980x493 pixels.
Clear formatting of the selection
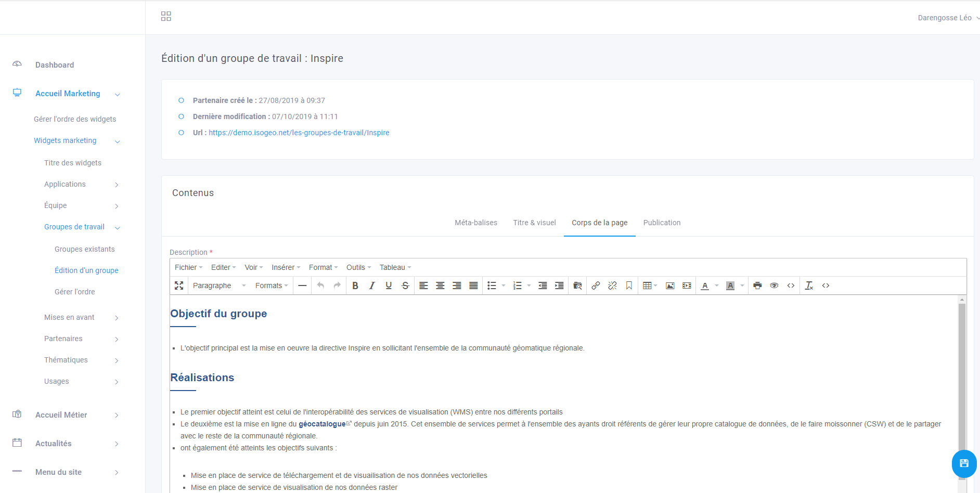pos(809,286)
